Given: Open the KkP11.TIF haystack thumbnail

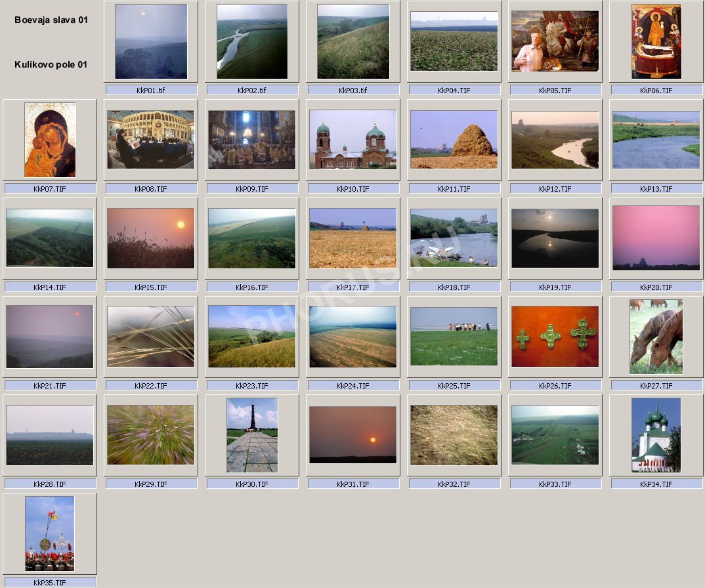Looking at the screenshot, I should [x=454, y=140].
